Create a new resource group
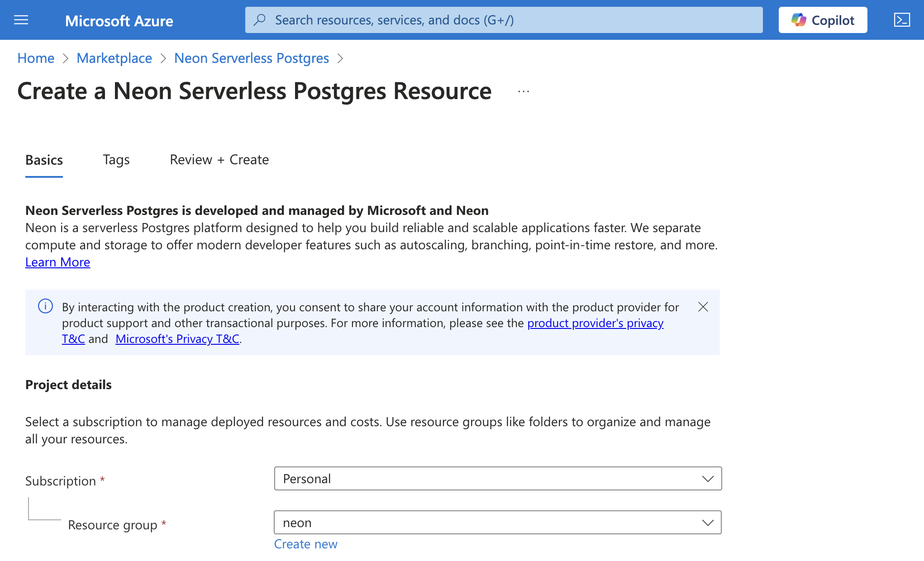The width and height of the screenshot is (924, 561). 305,544
